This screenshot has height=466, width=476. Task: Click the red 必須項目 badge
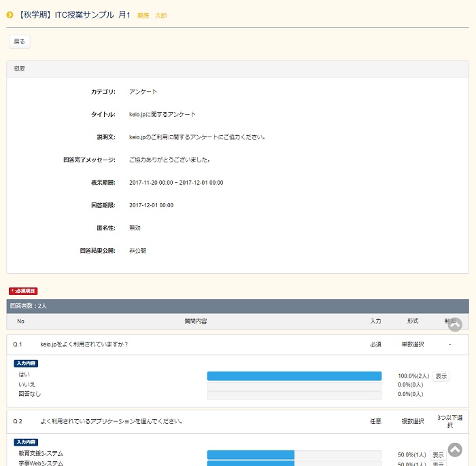23,291
